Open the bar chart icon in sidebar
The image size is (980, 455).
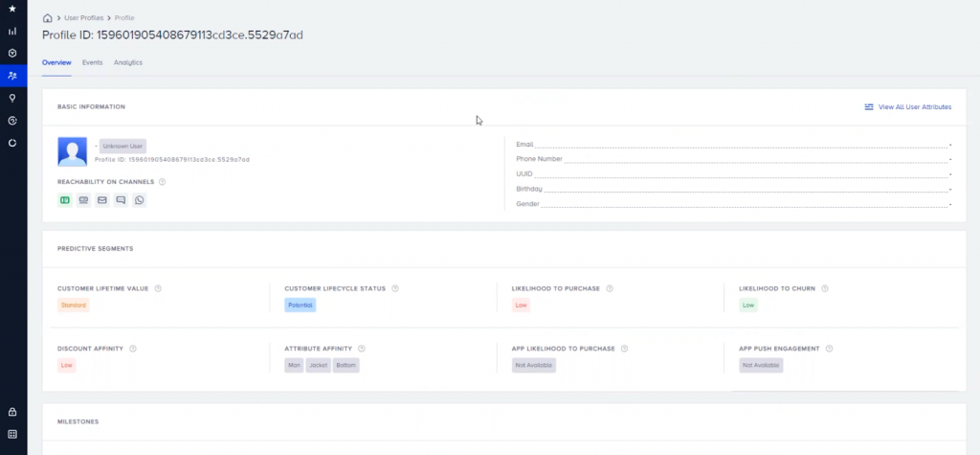(x=12, y=31)
